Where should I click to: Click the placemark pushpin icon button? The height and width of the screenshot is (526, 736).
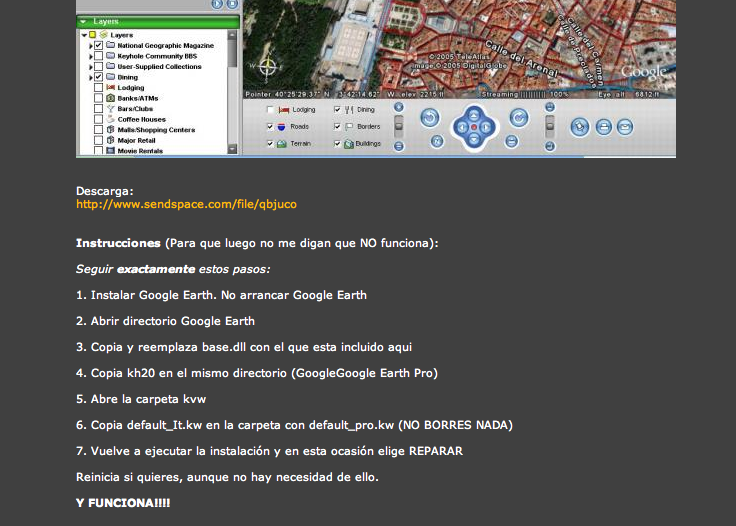coord(580,127)
